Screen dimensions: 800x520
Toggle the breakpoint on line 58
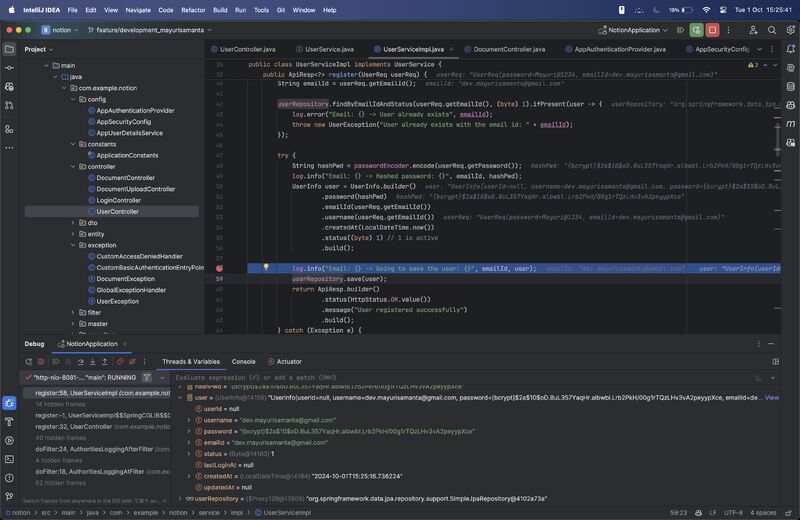tap(219, 268)
